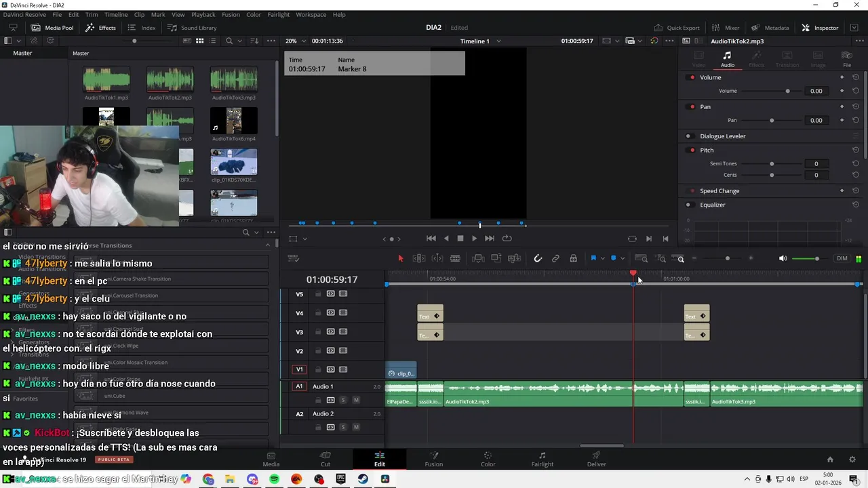Jump to first frame button

[431, 239]
